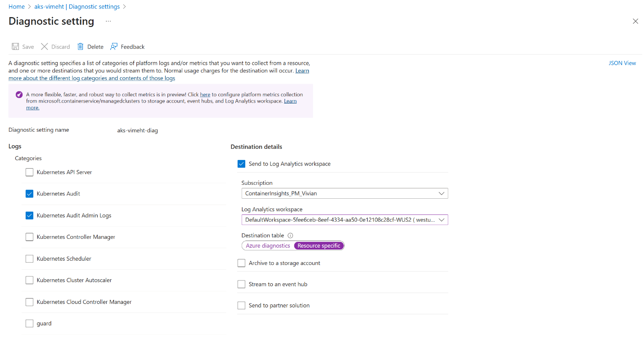The image size is (644, 339).
Task: Click the Feedback person icon
Action: (x=114, y=47)
